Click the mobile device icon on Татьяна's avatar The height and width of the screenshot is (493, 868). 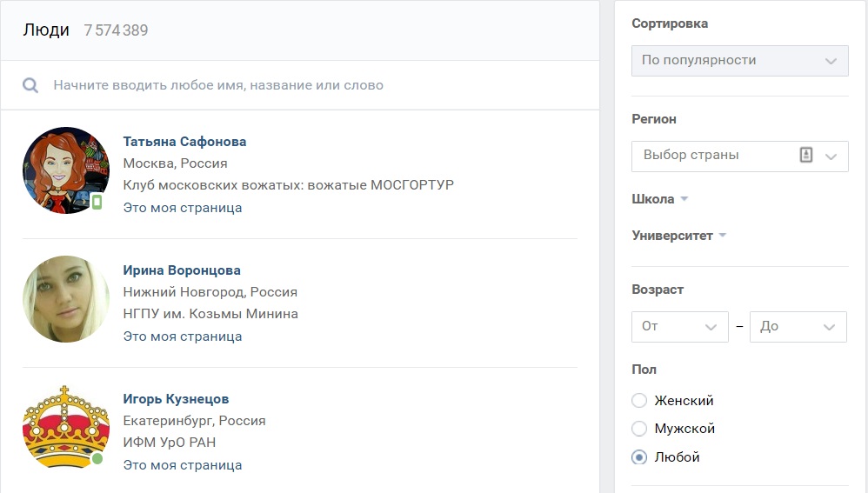pyautogui.click(x=97, y=202)
